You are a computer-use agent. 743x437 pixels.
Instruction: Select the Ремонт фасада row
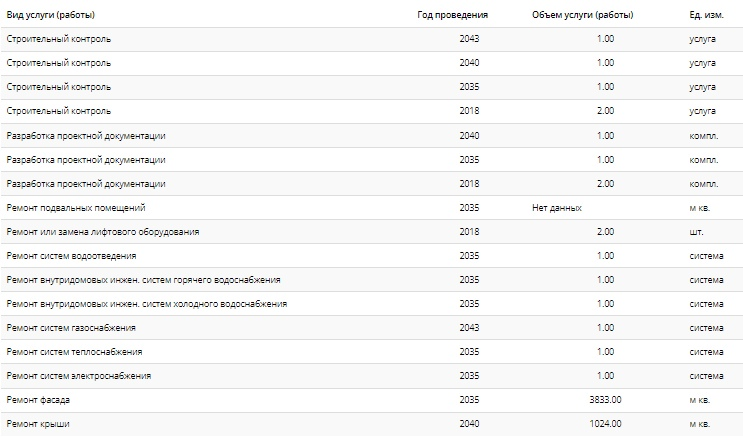[x=372, y=400]
